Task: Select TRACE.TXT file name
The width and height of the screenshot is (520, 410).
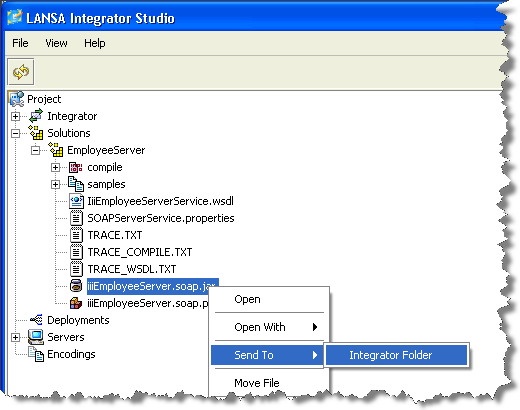Action: [x=115, y=235]
